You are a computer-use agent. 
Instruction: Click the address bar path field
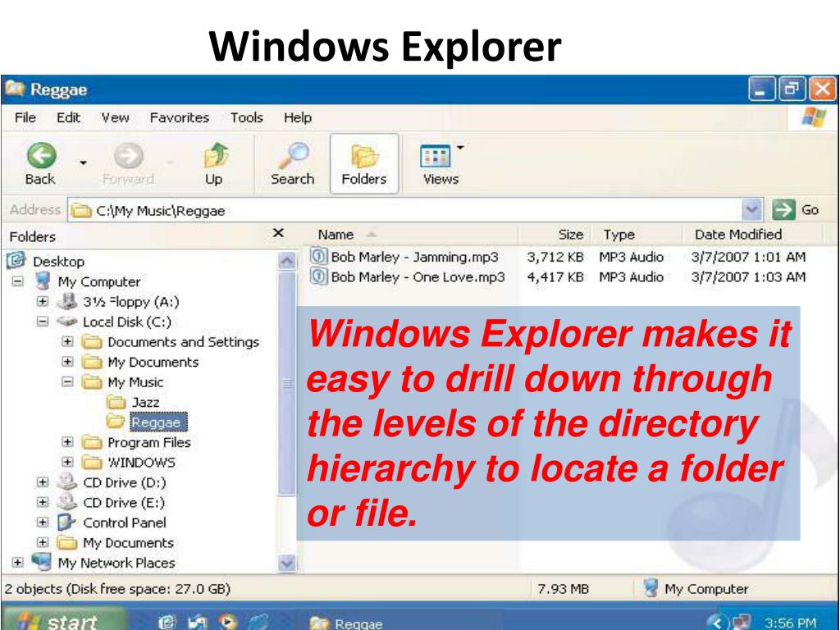coord(404,211)
